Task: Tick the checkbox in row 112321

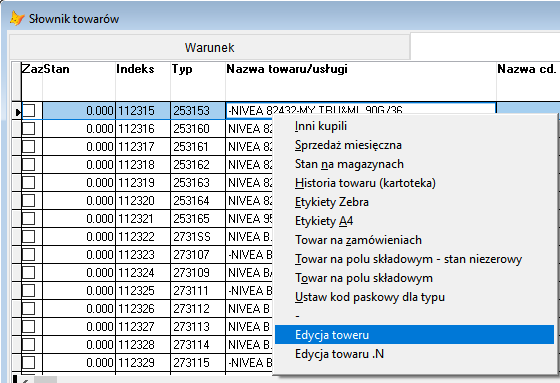Action: point(29,218)
